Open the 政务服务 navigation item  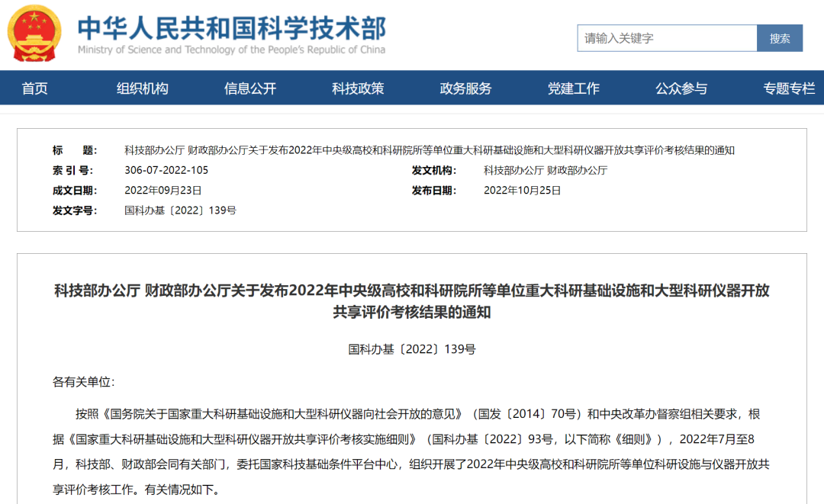click(x=465, y=88)
